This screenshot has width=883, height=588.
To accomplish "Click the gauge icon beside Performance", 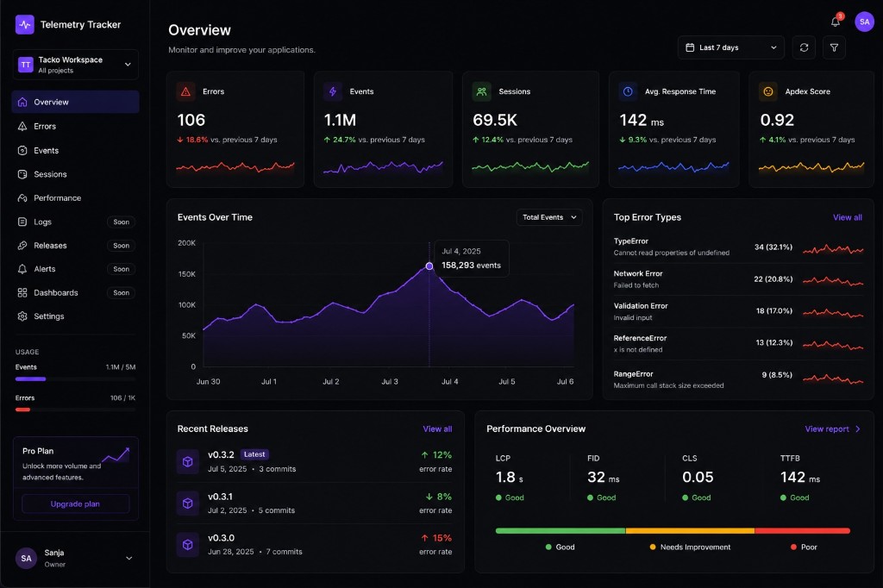I will [22, 198].
